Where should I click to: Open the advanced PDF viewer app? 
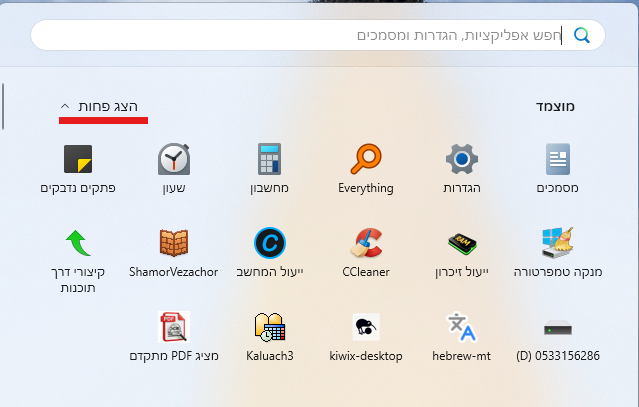click(174, 327)
